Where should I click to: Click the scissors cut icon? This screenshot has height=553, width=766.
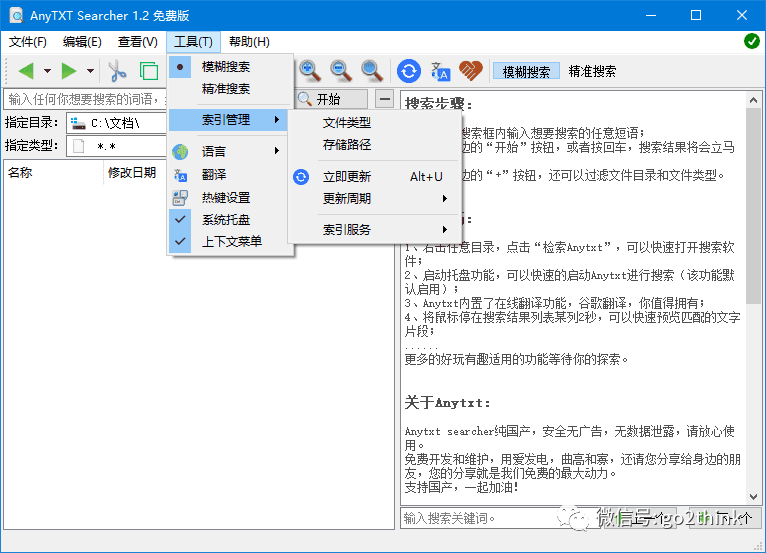pos(117,71)
